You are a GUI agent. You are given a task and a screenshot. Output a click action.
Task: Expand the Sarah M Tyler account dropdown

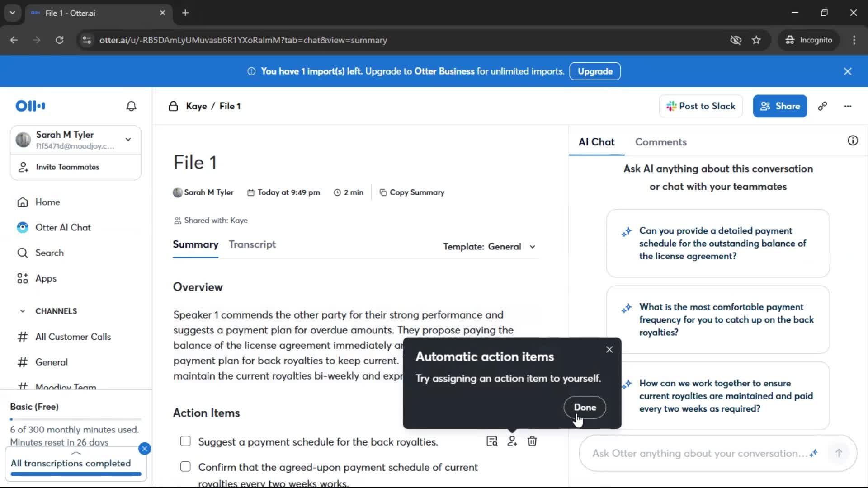click(128, 140)
